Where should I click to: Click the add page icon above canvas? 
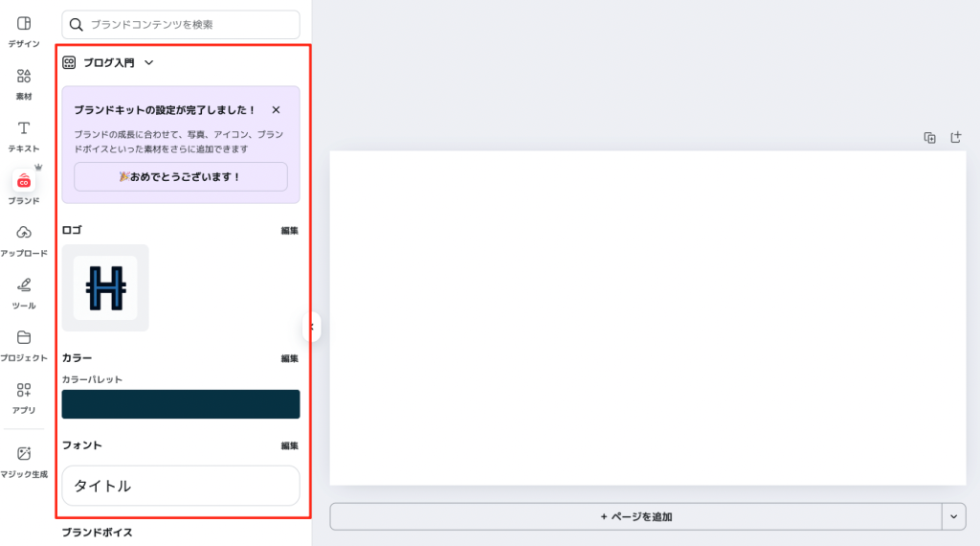click(x=955, y=138)
